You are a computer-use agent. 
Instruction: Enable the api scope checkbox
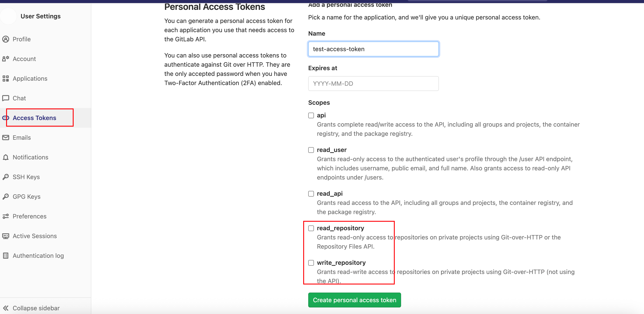pos(311,115)
